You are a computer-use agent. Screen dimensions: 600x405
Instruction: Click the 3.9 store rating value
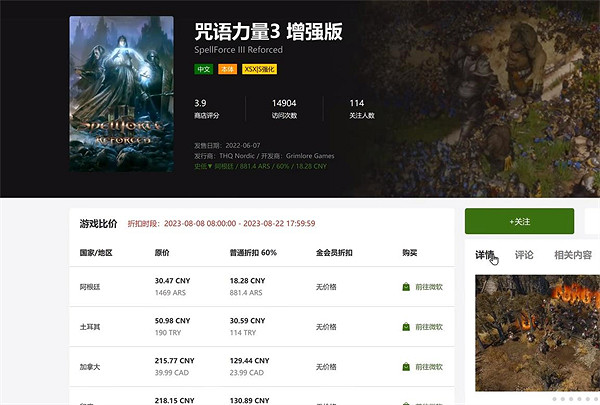click(200, 103)
